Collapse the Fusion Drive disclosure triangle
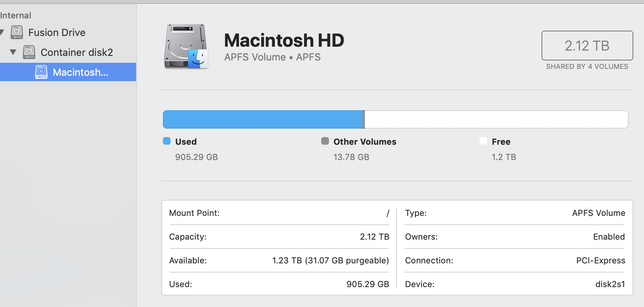 coord(2,32)
